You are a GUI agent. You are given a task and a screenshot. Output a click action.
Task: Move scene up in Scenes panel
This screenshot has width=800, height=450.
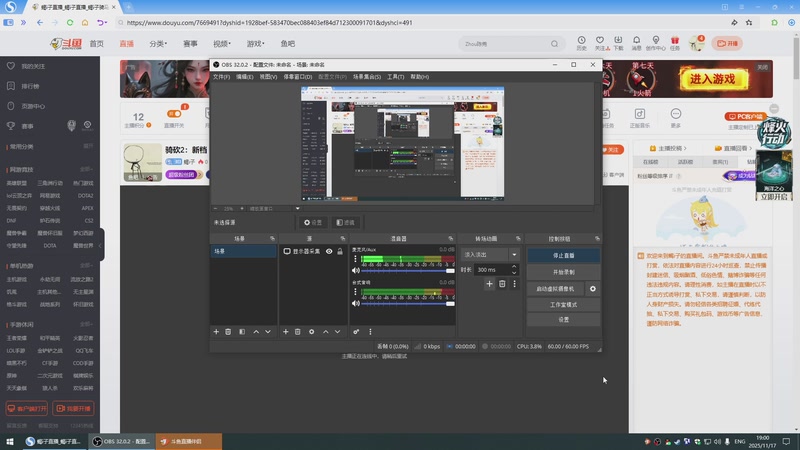pyautogui.click(x=256, y=332)
